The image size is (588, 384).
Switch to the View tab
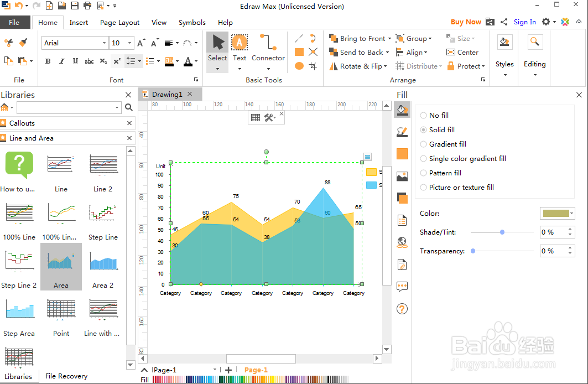click(159, 23)
